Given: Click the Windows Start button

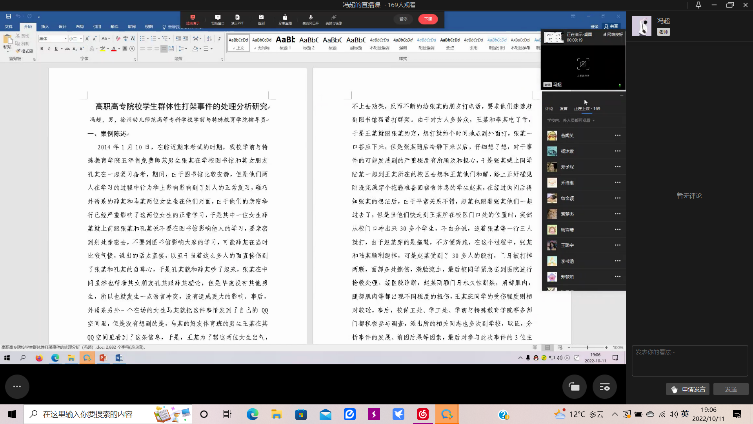Looking at the screenshot, I should click(x=12, y=413).
